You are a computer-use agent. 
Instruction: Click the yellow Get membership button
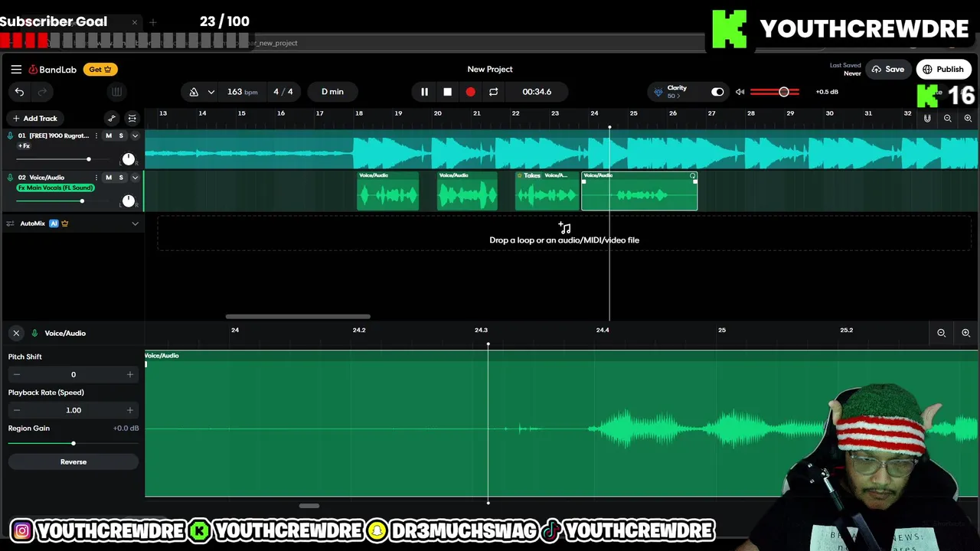(x=100, y=69)
